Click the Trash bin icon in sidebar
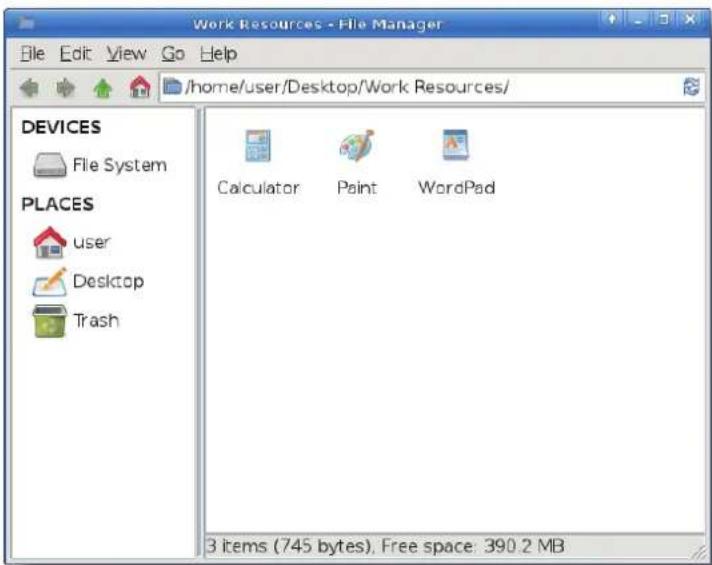 pyautogui.click(x=49, y=321)
